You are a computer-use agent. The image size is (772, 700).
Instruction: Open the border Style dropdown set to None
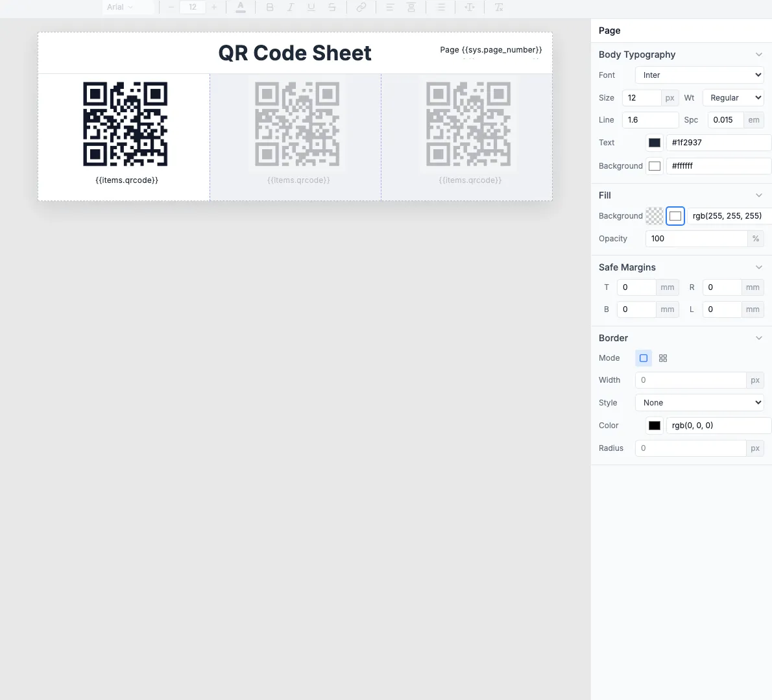[699, 402]
